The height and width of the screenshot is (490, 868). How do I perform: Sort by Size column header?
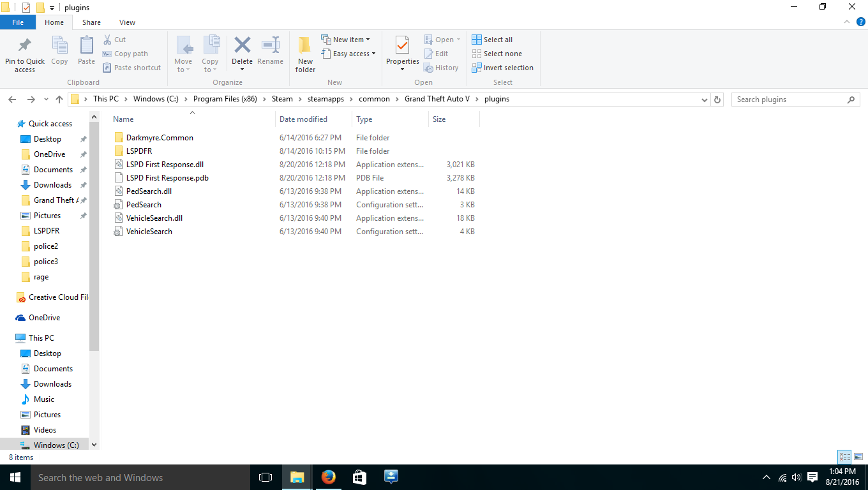439,119
